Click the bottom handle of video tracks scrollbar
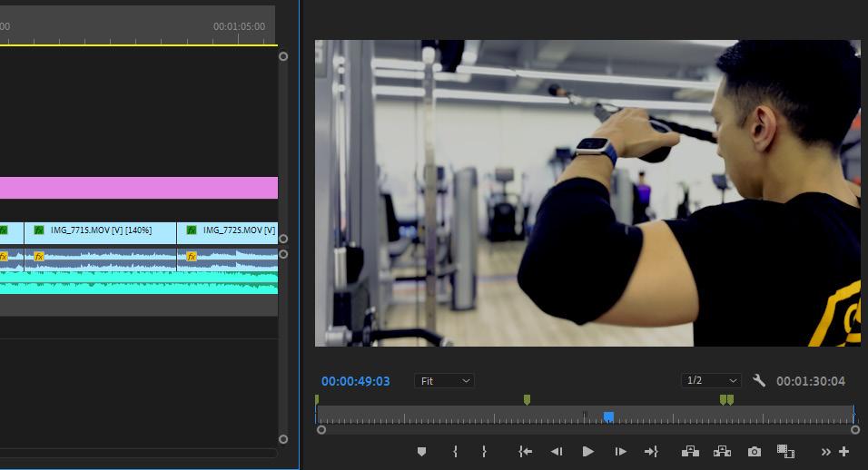Image resolution: width=868 pixels, height=470 pixels. point(283,239)
